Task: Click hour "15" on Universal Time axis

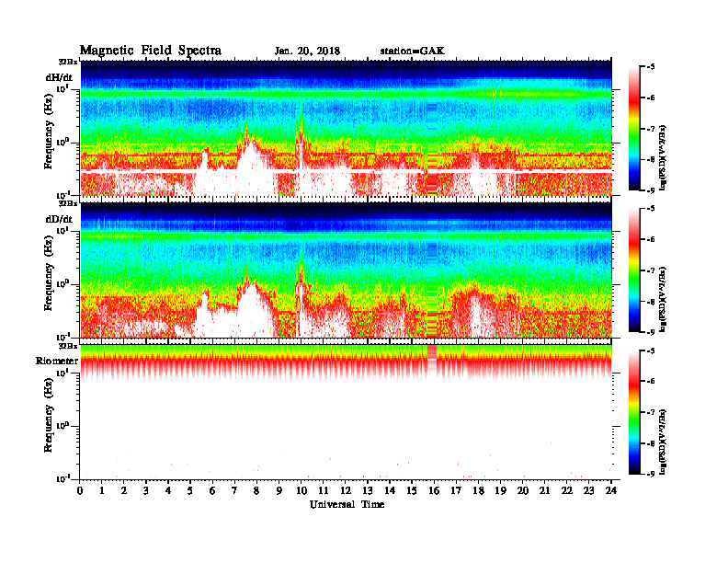Action: (413, 491)
